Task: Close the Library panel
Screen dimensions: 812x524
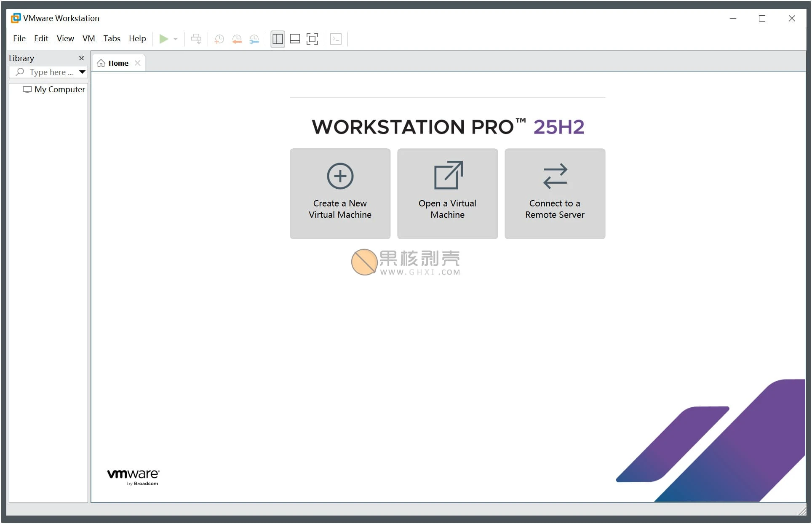Action: tap(81, 58)
